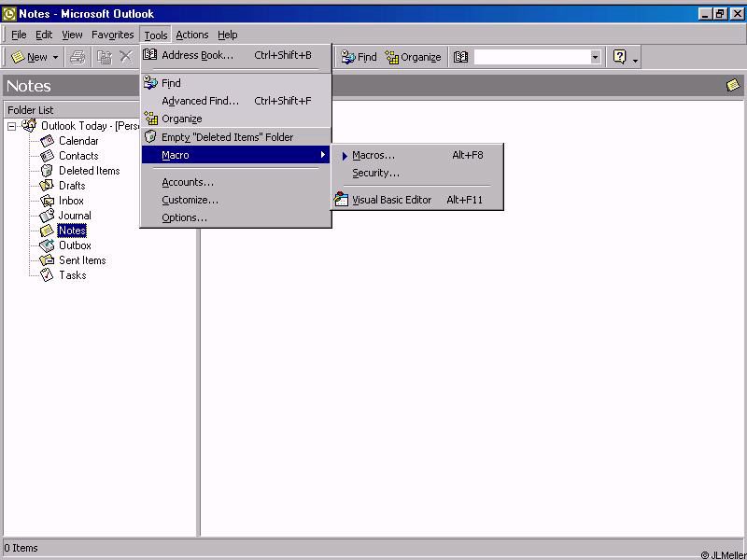
Task: Click the Organize icon in Tools menu
Action: click(150, 119)
